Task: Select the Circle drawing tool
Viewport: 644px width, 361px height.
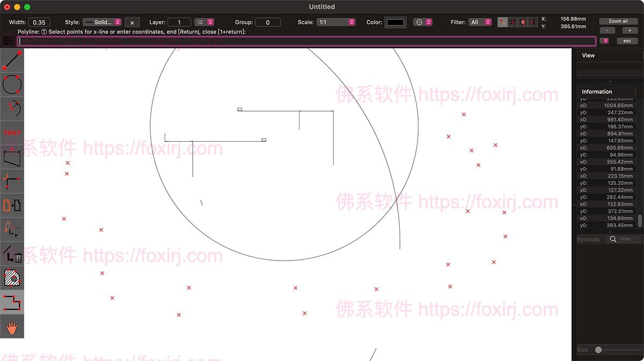Action: point(12,84)
